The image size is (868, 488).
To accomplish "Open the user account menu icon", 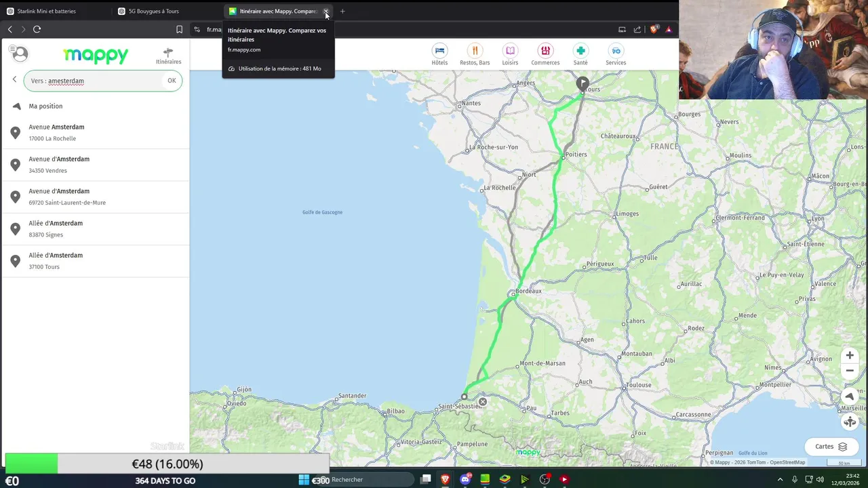I will coord(20,54).
